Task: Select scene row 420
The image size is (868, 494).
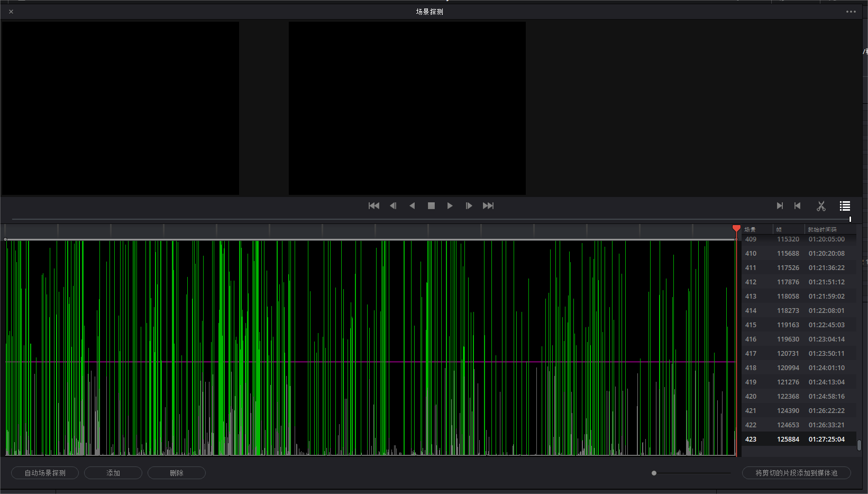Action: coord(799,397)
